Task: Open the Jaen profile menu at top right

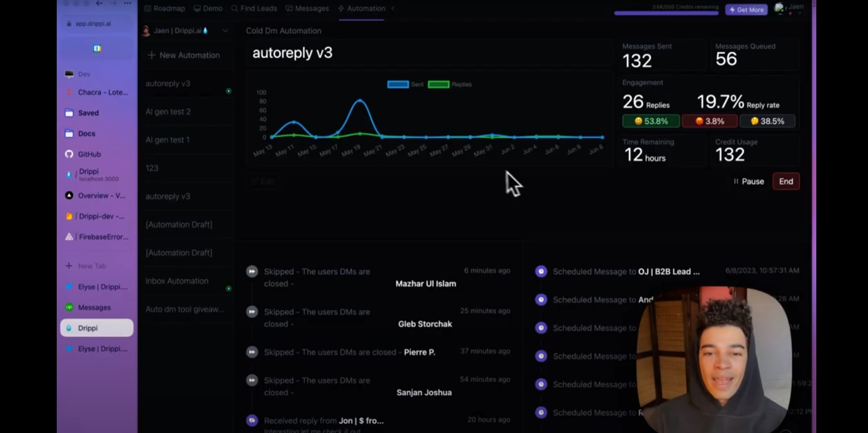Action: point(789,8)
